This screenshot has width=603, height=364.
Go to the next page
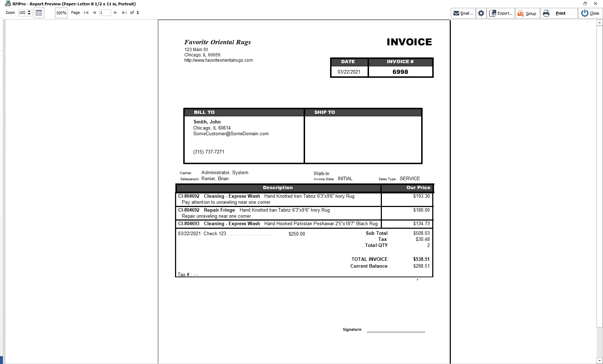point(115,12)
